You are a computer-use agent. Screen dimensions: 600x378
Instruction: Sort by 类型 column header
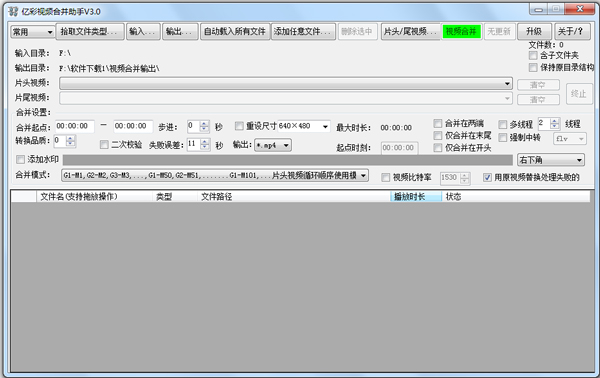click(x=174, y=197)
